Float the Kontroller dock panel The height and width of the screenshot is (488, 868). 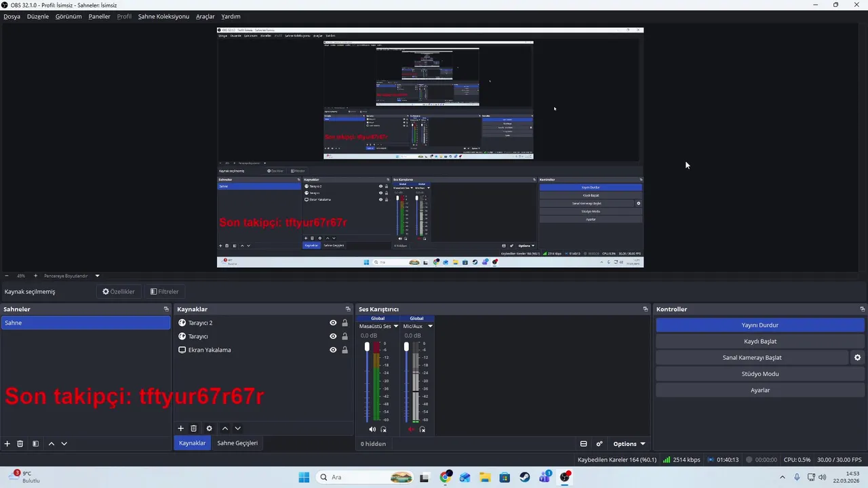(x=862, y=309)
